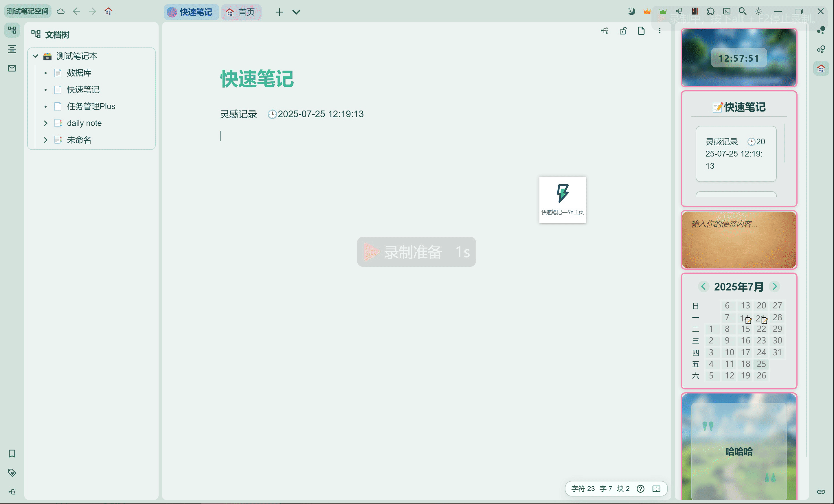Open the inbox mail icon
Image resolution: width=834 pixels, height=504 pixels.
coord(12,68)
